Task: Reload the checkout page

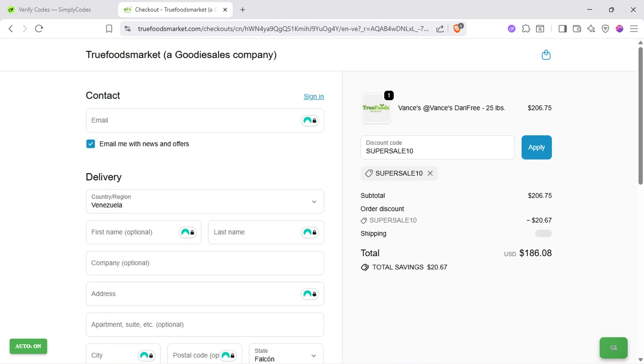Action: 39,29
